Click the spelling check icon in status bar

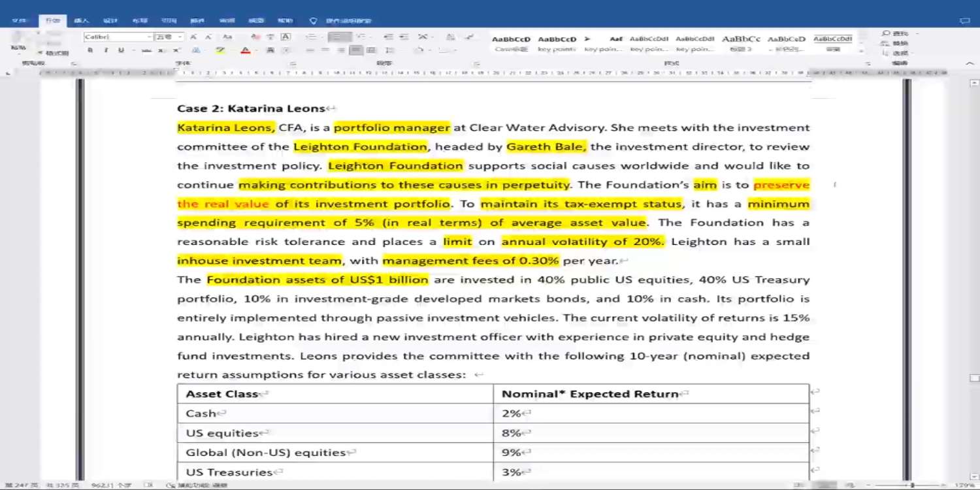pyautogui.click(x=150, y=485)
